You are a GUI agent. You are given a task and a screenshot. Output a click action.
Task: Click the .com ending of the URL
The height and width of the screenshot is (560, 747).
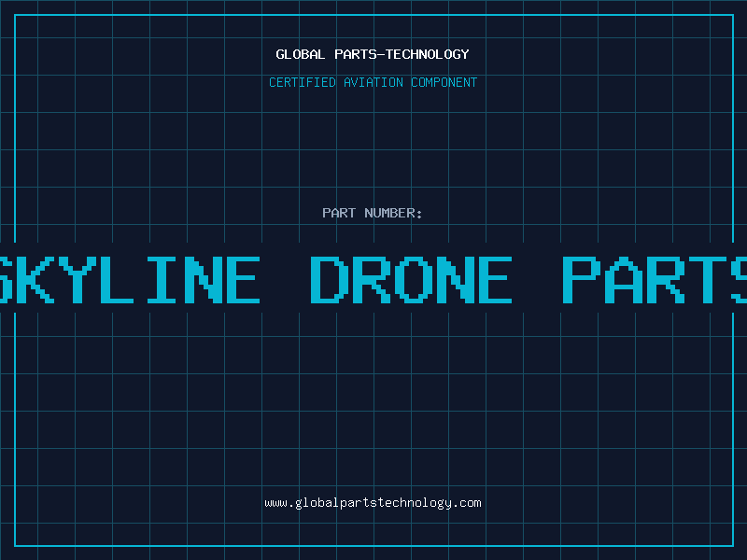(x=466, y=503)
